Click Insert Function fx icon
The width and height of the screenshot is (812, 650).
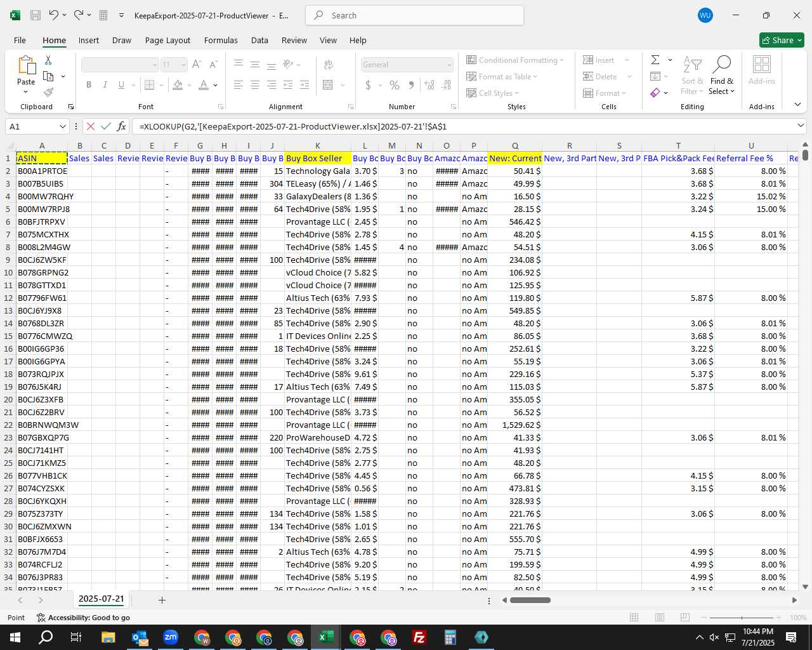click(122, 126)
